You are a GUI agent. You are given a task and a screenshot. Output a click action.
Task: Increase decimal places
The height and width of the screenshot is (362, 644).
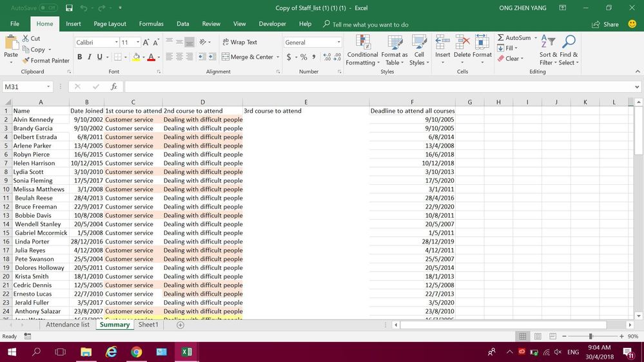tap(327, 57)
